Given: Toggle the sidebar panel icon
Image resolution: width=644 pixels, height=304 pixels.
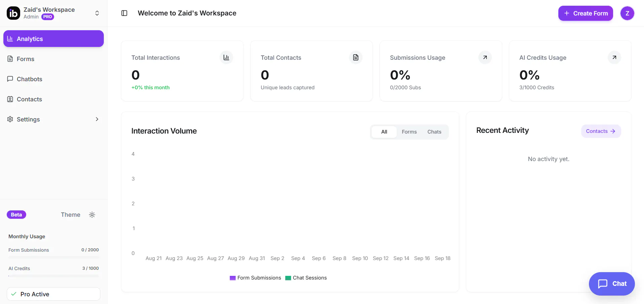Looking at the screenshot, I should pyautogui.click(x=124, y=13).
